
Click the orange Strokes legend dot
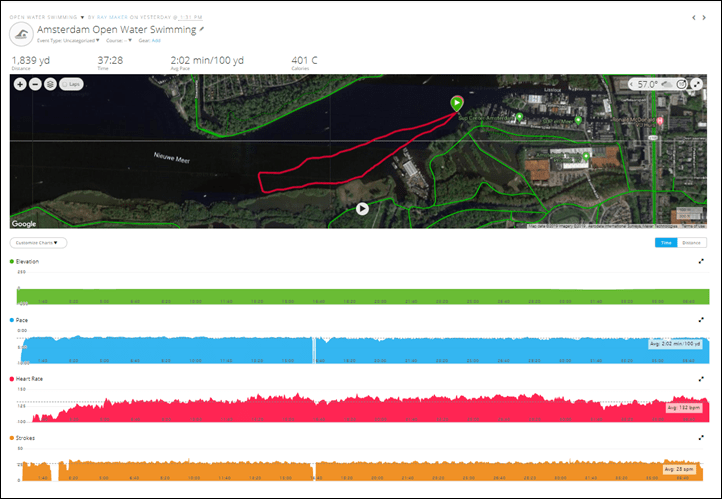click(x=12, y=438)
